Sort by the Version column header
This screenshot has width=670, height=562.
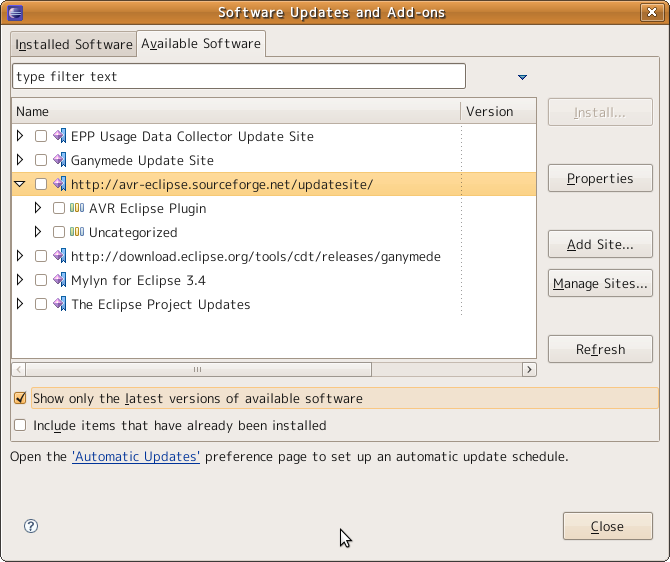point(498,112)
